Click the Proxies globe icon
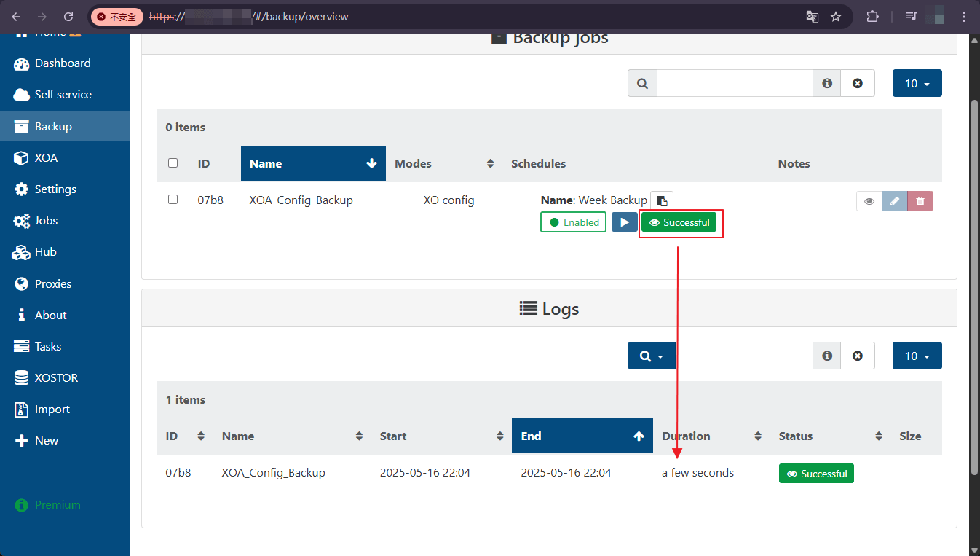The width and height of the screenshot is (980, 556). (x=21, y=283)
